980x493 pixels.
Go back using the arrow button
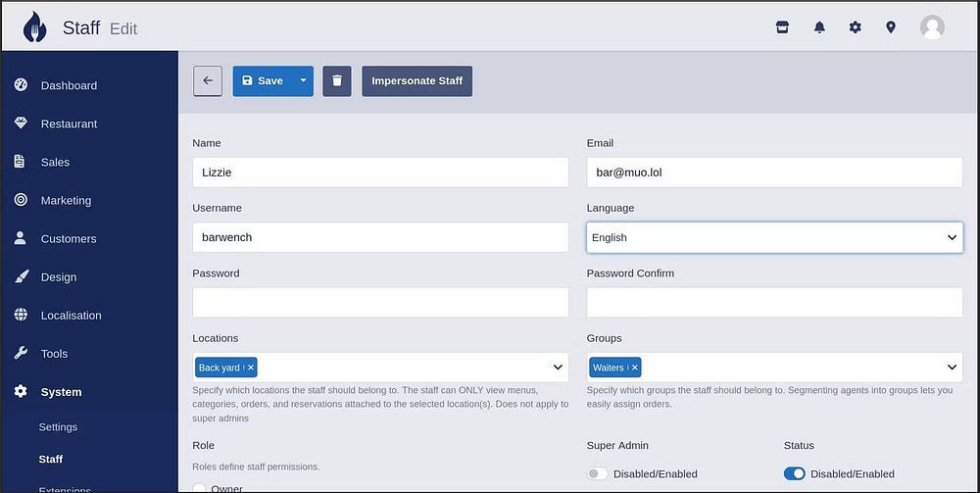(208, 81)
